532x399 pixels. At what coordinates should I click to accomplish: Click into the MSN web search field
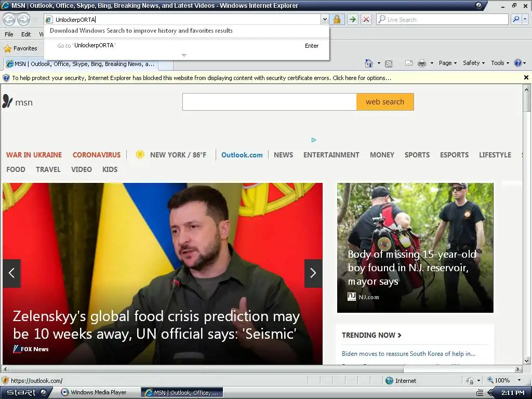click(270, 102)
